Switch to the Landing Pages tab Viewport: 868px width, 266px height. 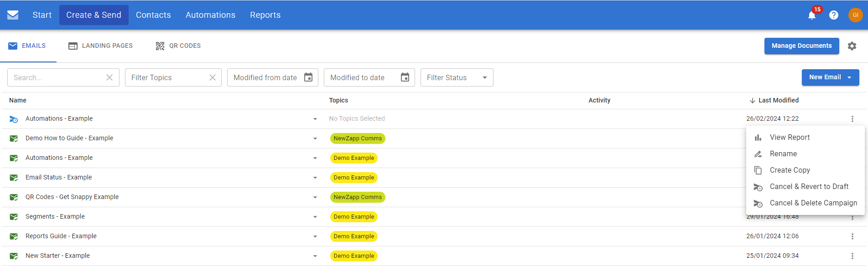point(100,46)
